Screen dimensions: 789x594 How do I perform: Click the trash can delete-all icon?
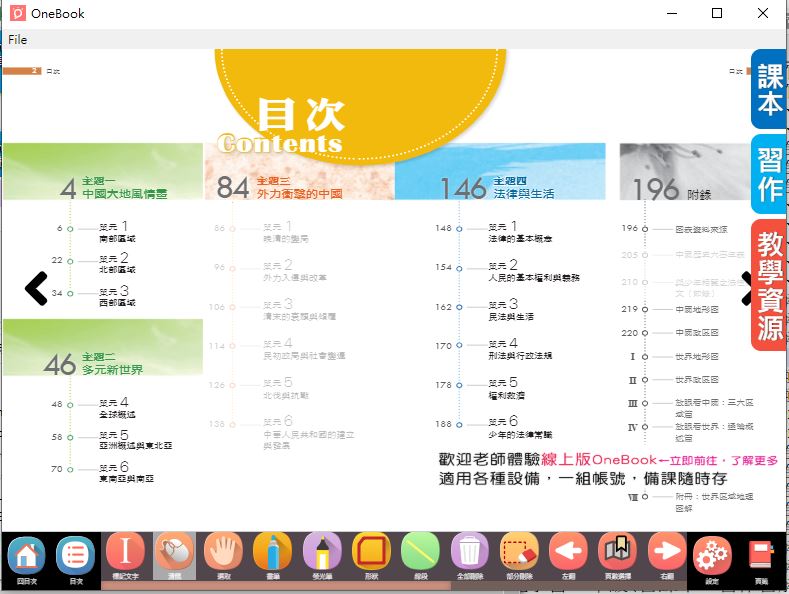click(470, 554)
